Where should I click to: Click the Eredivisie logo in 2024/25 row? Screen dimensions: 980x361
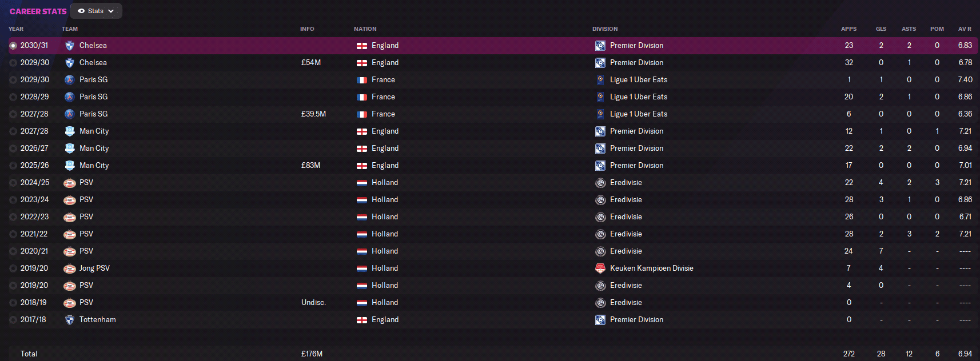point(600,183)
